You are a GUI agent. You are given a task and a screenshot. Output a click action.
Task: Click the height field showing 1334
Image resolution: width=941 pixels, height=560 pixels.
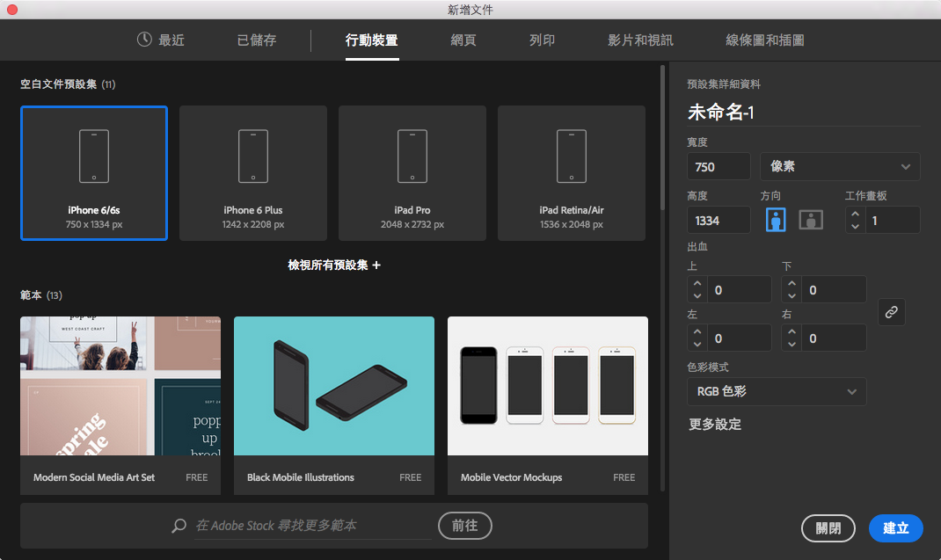tap(719, 221)
